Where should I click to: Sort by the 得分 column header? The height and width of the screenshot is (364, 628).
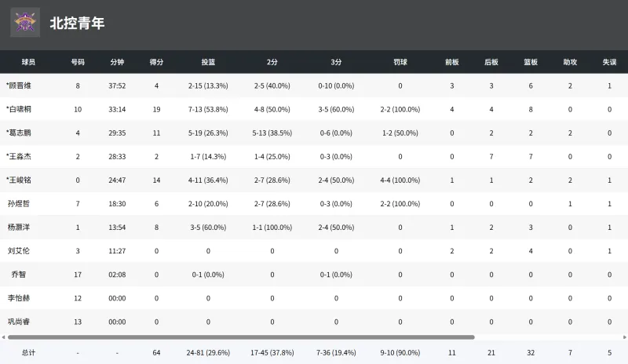[x=156, y=62]
